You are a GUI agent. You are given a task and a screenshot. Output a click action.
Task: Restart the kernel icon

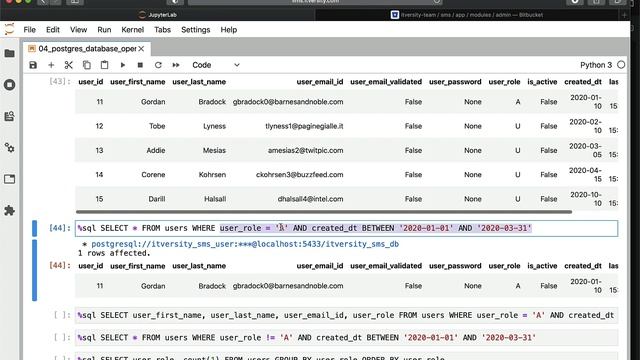[x=158, y=65]
